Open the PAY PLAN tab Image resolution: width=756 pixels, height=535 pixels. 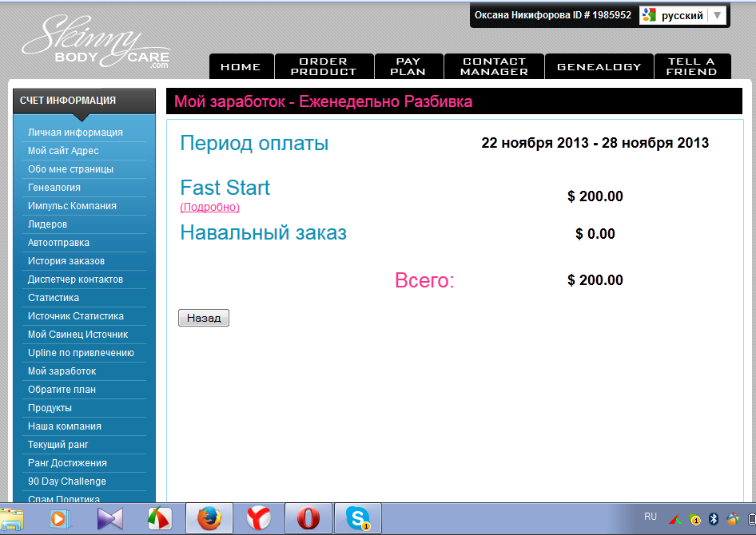[408, 66]
